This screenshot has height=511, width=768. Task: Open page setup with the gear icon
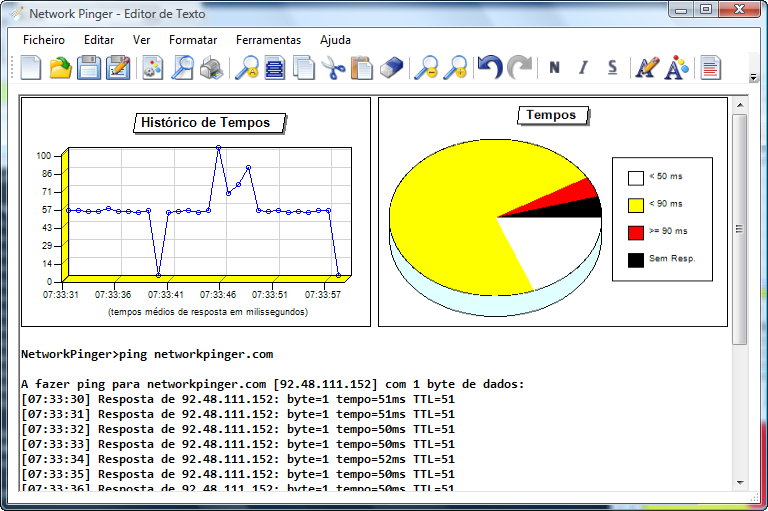tap(152, 68)
